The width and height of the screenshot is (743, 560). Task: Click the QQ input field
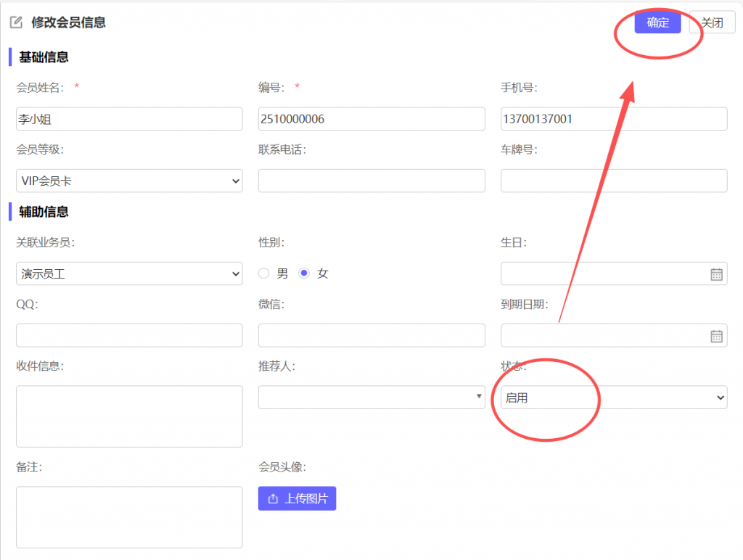click(x=129, y=335)
